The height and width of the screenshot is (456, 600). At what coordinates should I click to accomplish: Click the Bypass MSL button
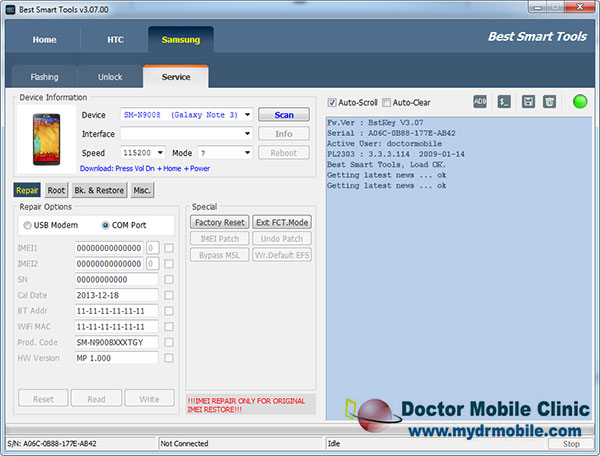tap(220, 255)
